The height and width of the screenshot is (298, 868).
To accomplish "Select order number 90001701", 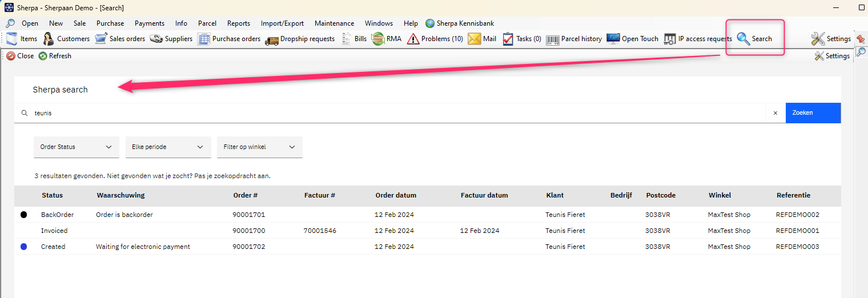I will pyautogui.click(x=249, y=215).
